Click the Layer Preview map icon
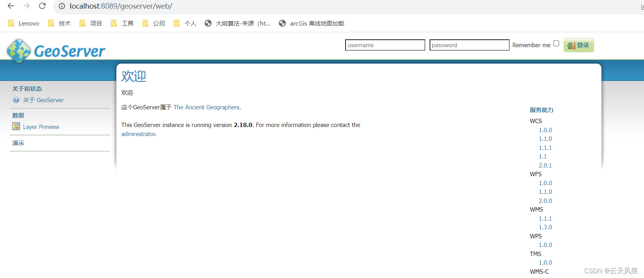This screenshot has height=278, width=644. point(16,126)
